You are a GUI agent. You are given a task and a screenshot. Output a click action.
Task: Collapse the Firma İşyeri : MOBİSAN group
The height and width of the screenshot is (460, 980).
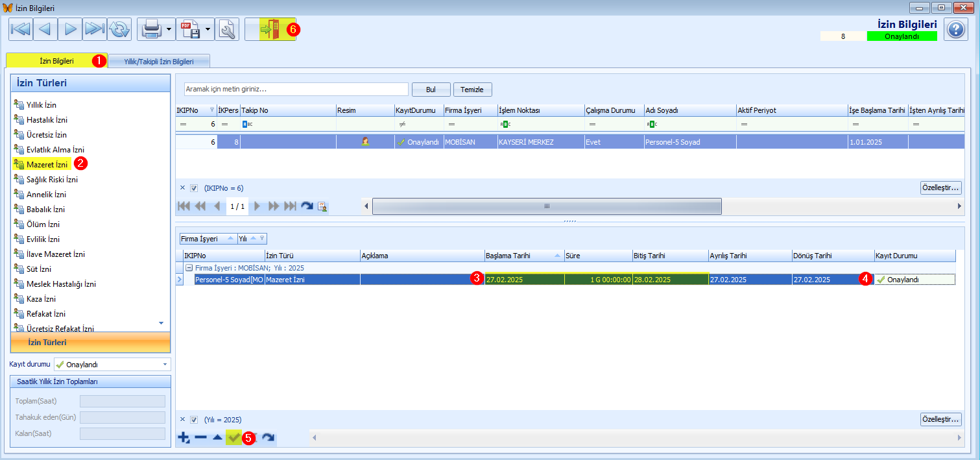coord(189,267)
